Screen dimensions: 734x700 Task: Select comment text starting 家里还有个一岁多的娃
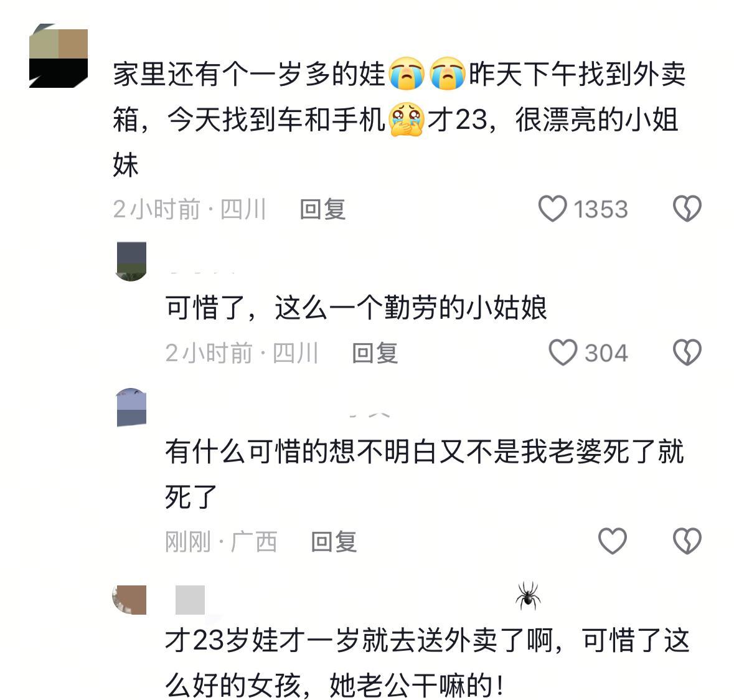399,120
